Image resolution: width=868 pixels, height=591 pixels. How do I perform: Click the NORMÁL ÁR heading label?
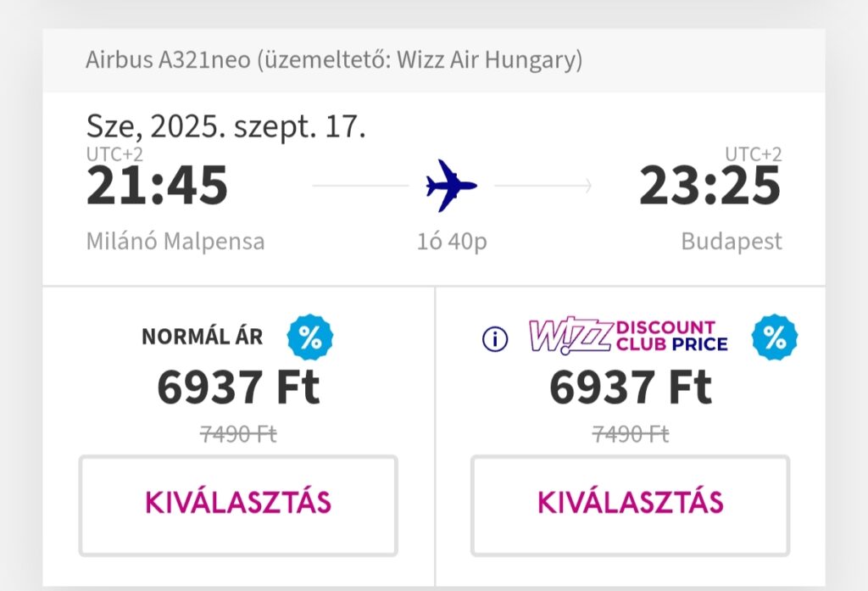pos(202,337)
